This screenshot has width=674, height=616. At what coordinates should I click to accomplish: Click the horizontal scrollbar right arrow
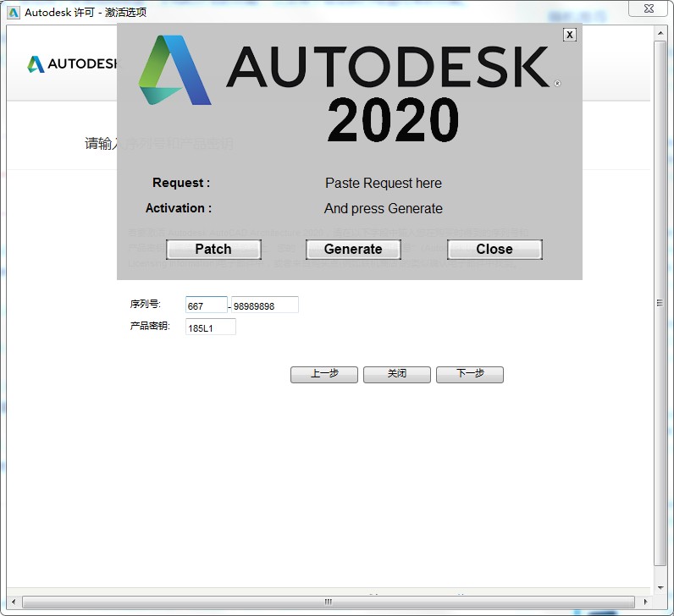(645, 602)
